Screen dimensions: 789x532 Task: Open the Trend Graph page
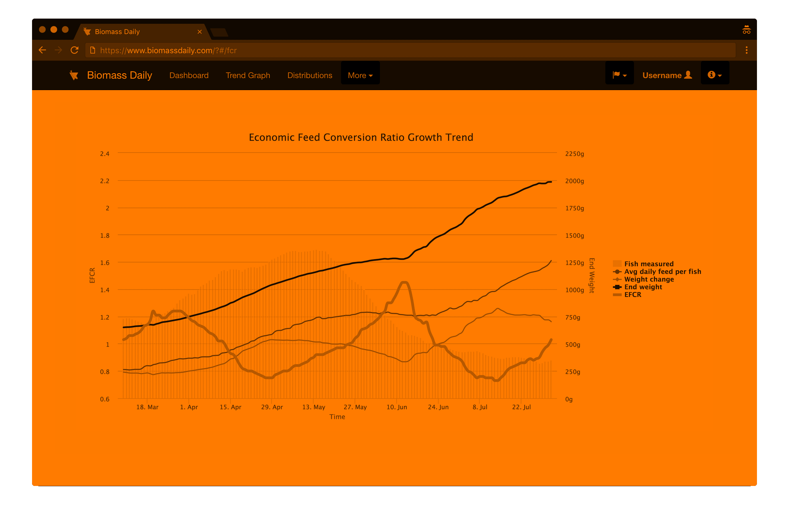point(248,75)
